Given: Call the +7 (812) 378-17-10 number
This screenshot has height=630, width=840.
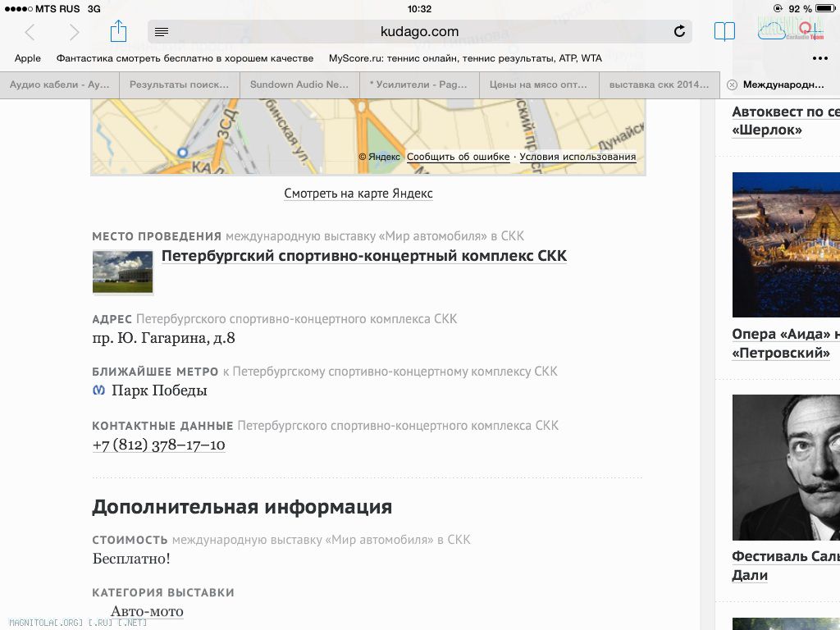Looking at the screenshot, I should point(158,445).
